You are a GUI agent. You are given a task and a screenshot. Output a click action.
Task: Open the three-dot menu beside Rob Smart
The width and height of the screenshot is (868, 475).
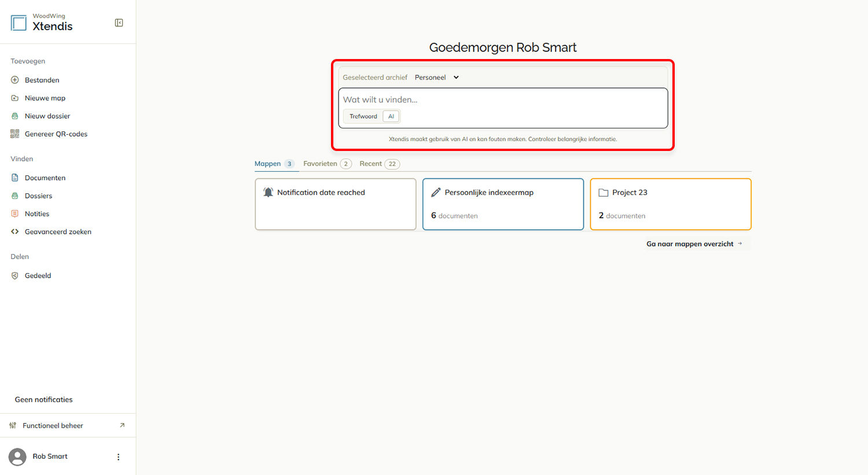(x=119, y=456)
